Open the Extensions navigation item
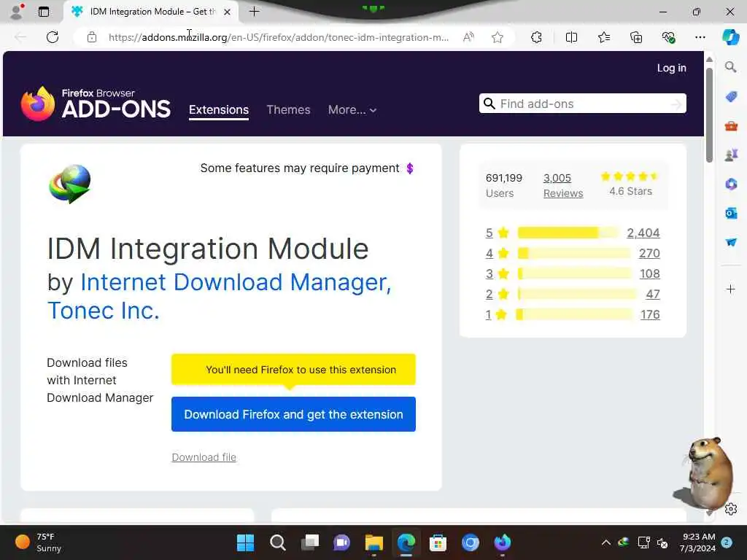747x560 pixels. click(x=219, y=110)
